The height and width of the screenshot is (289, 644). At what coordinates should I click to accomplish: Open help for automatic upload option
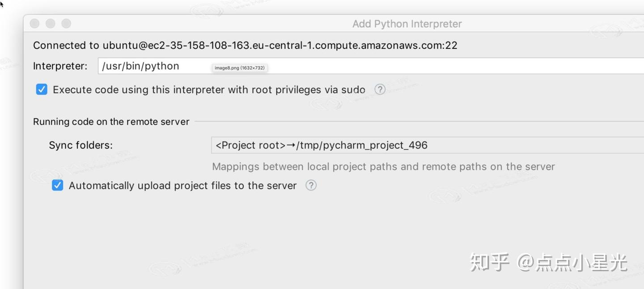click(x=311, y=185)
